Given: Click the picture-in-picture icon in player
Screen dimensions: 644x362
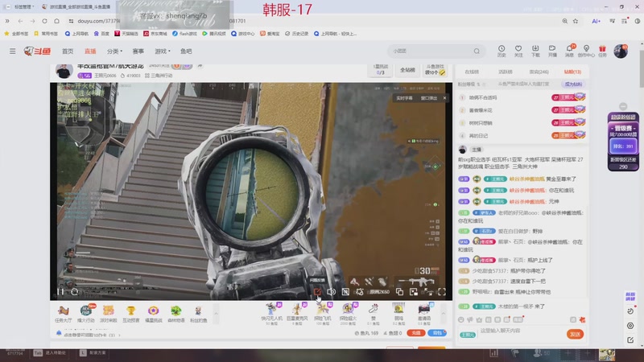Looking at the screenshot, I should pyautogui.click(x=414, y=292).
